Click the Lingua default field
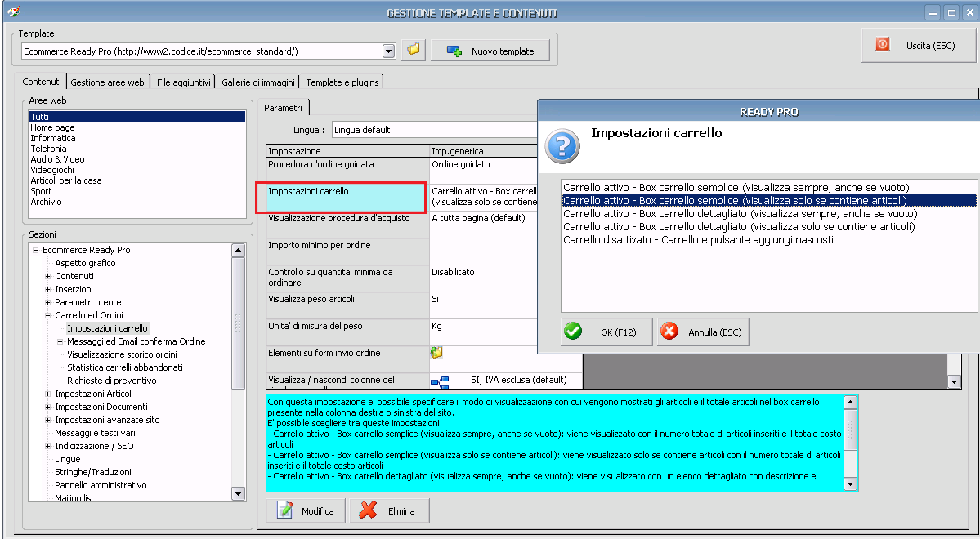The image size is (980, 539). coord(435,130)
